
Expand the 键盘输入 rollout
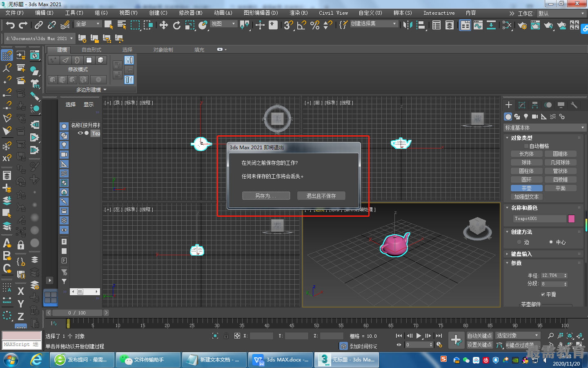point(521,254)
